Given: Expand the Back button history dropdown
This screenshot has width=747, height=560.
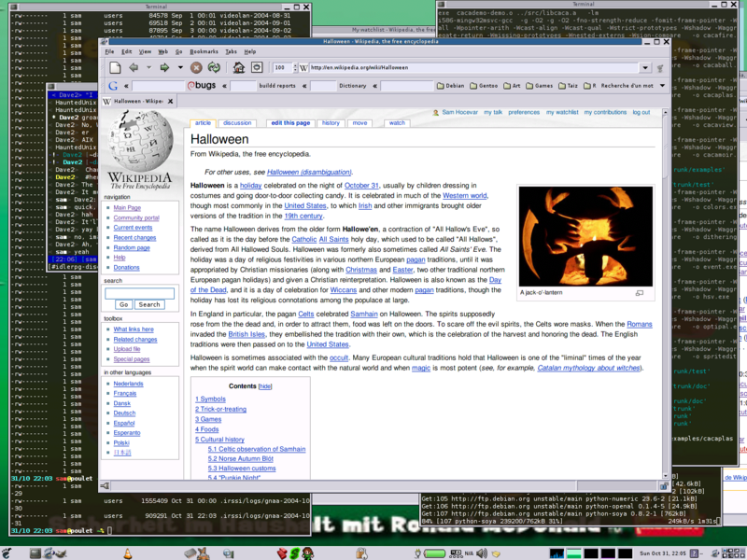Looking at the screenshot, I should (148, 68).
